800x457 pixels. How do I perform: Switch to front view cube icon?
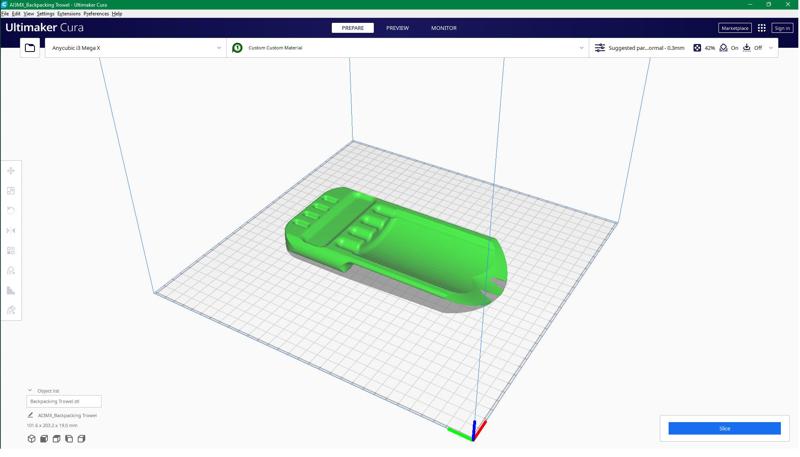point(44,439)
